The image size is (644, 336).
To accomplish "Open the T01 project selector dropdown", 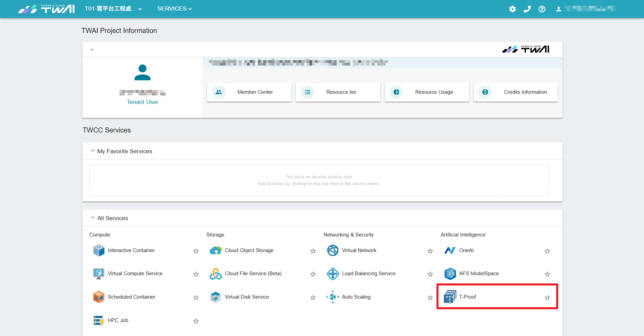I will [x=113, y=9].
